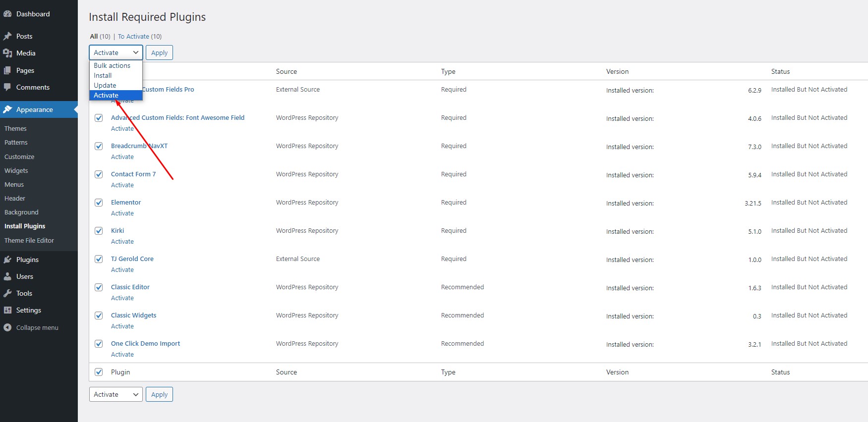Activate Classic Widgets via its row link

pyautogui.click(x=122, y=326)
